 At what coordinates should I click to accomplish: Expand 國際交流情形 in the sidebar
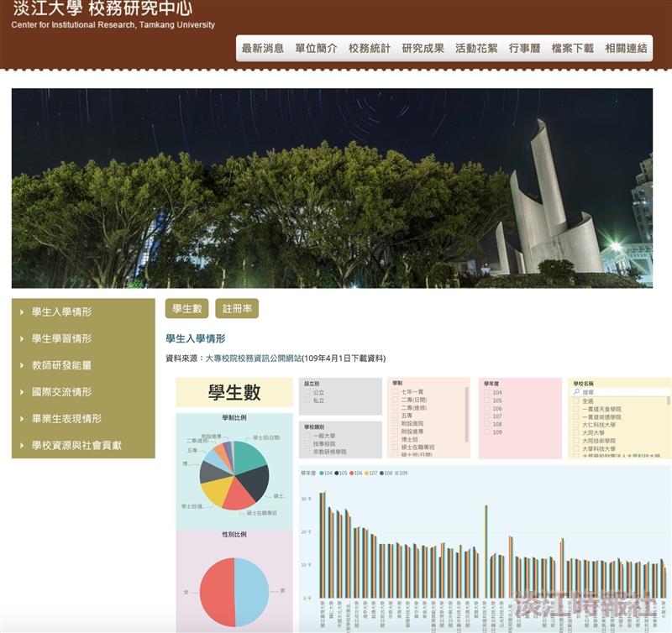pos(61,392)
